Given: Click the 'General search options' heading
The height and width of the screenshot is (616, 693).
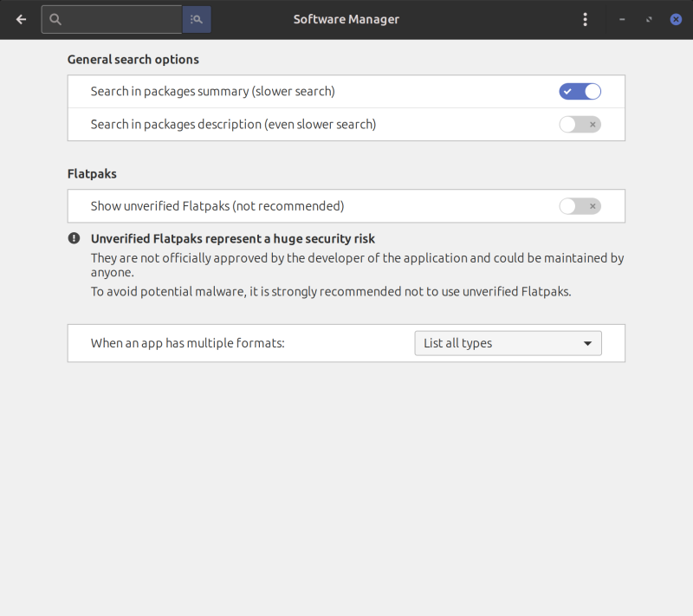Looking at the screenshot, I should 133,60.
